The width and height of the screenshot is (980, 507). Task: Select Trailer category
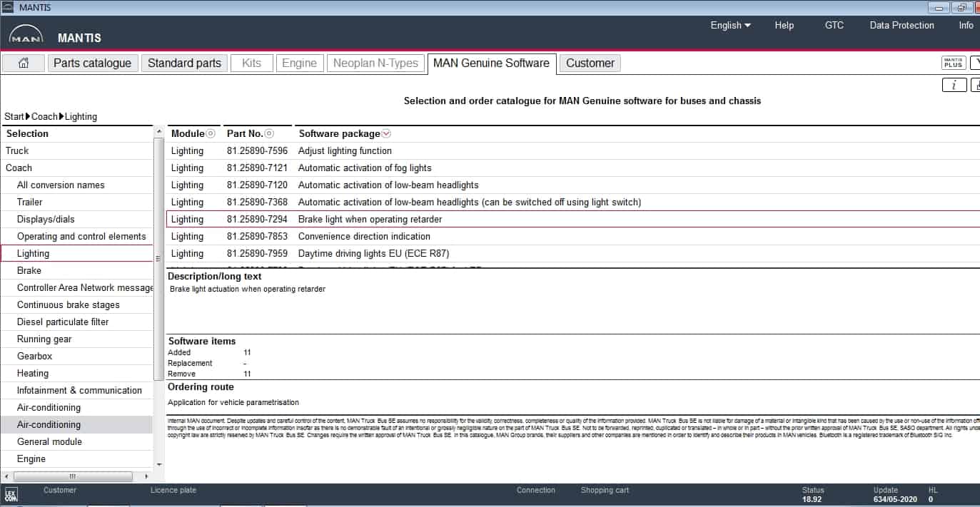point(77,202)
